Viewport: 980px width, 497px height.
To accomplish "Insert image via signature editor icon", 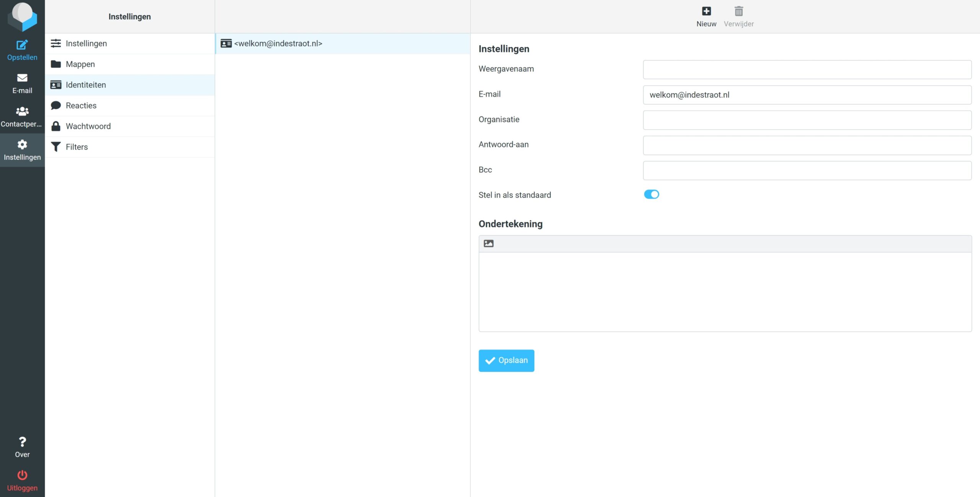I will tap(488, 244).
